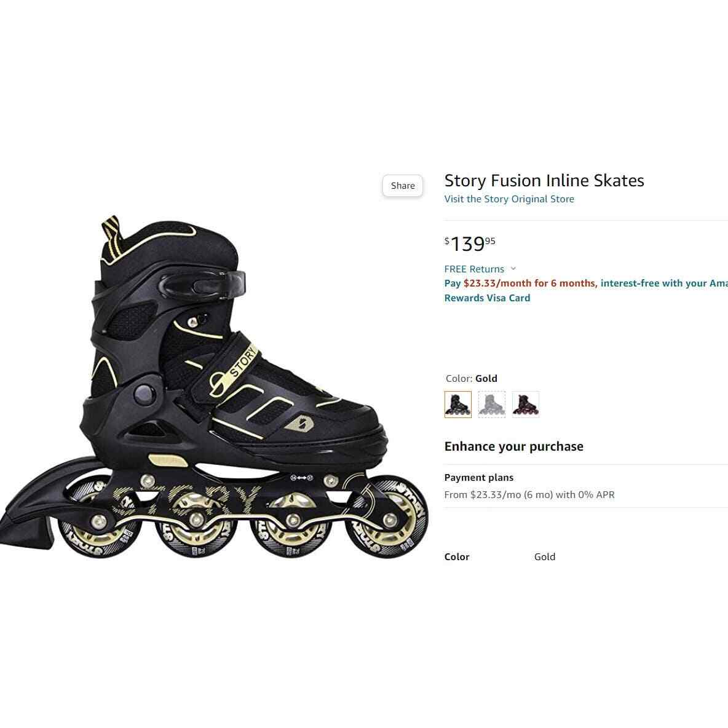728x728 pixels.
Task: Open the FREE Returns link
Action: (474, 269)
